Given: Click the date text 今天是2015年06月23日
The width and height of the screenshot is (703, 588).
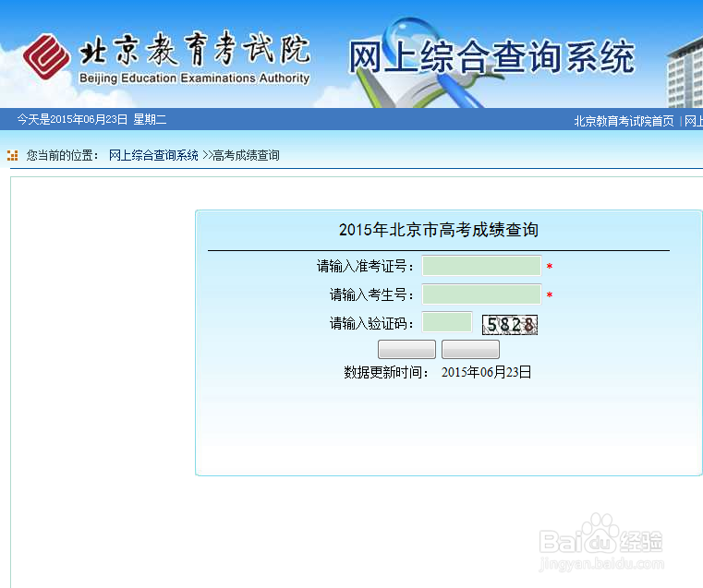Looking at the screenshot, I should (72, 120).
